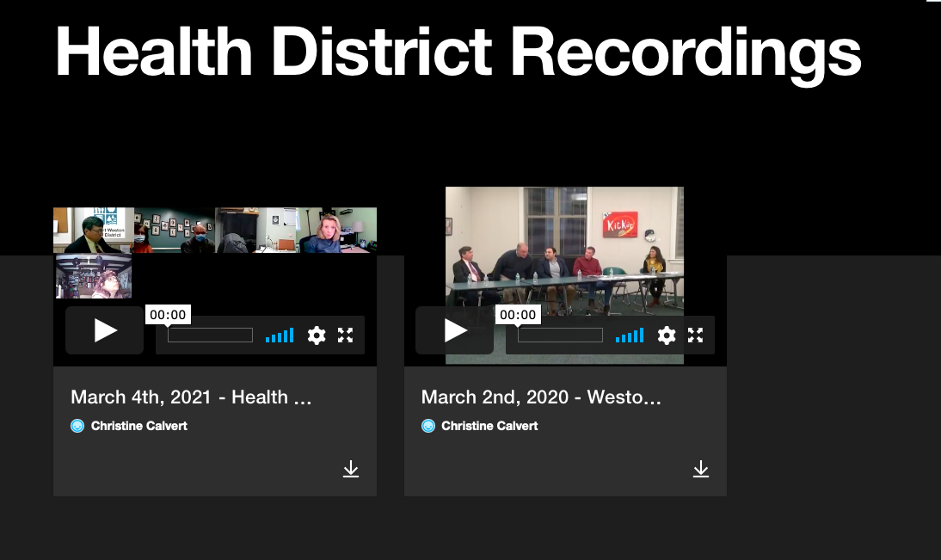Select the panel-table thumbnail of the 2020 meeting
941x560 pixels.
[564, 249]
